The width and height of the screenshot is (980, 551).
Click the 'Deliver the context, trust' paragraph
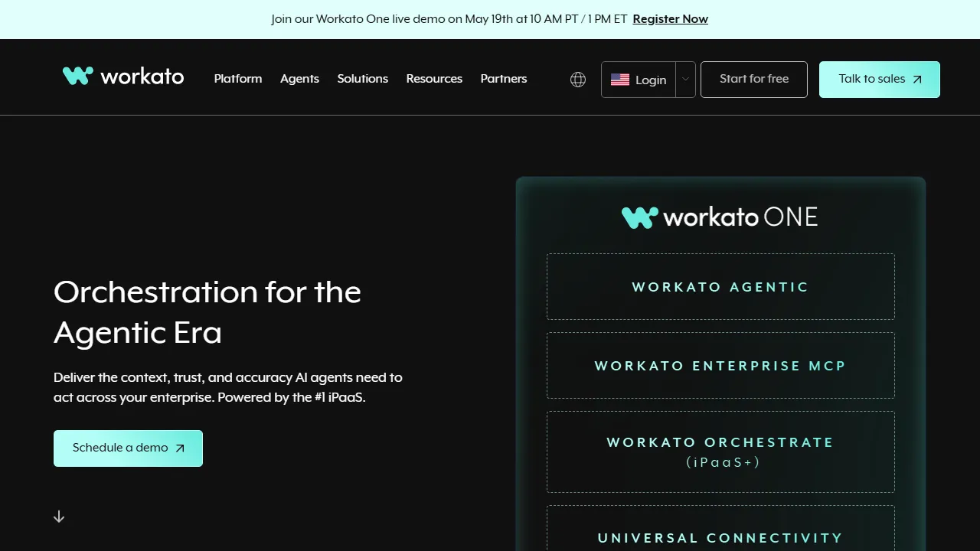point(228,387)
